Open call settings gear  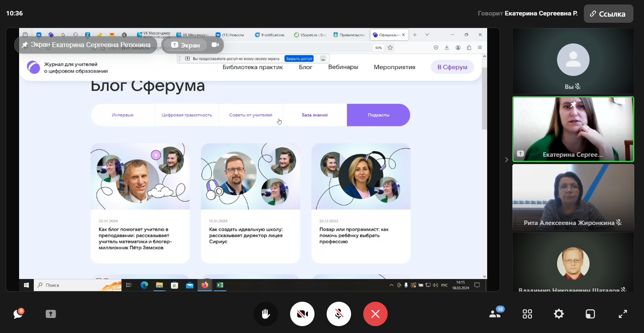[559, 314]
